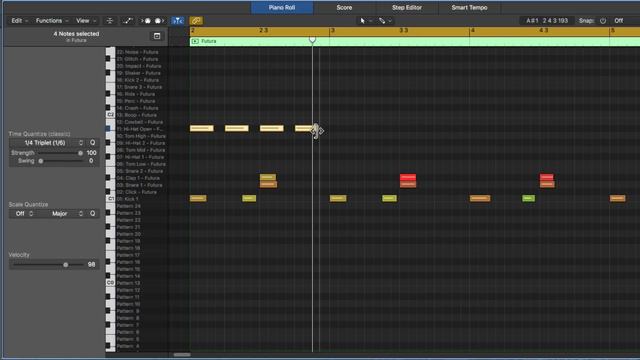
Task: Click the 22: Noise - Futura label
Action: 138,52
